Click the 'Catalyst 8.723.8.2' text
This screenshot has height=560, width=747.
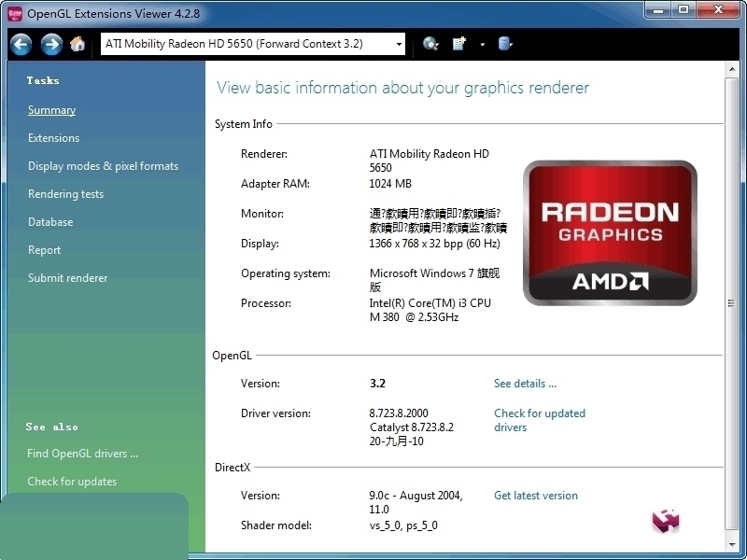(412, 427)
